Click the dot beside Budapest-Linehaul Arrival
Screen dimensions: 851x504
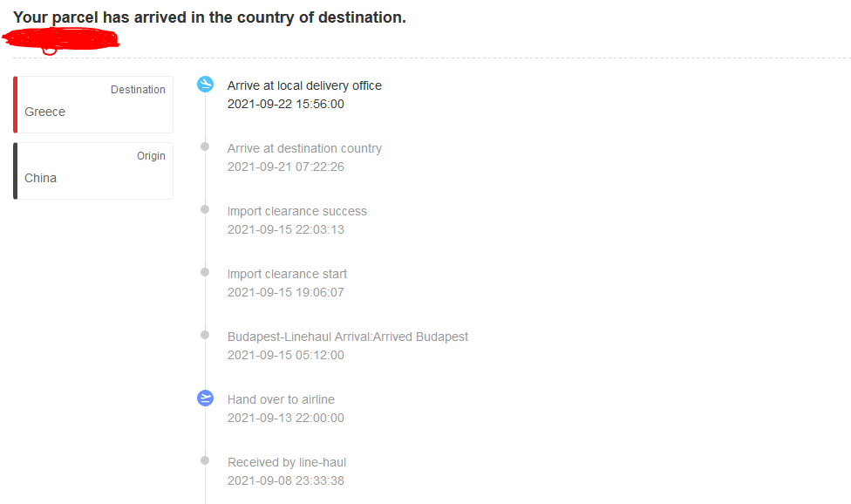click(205, 335)
